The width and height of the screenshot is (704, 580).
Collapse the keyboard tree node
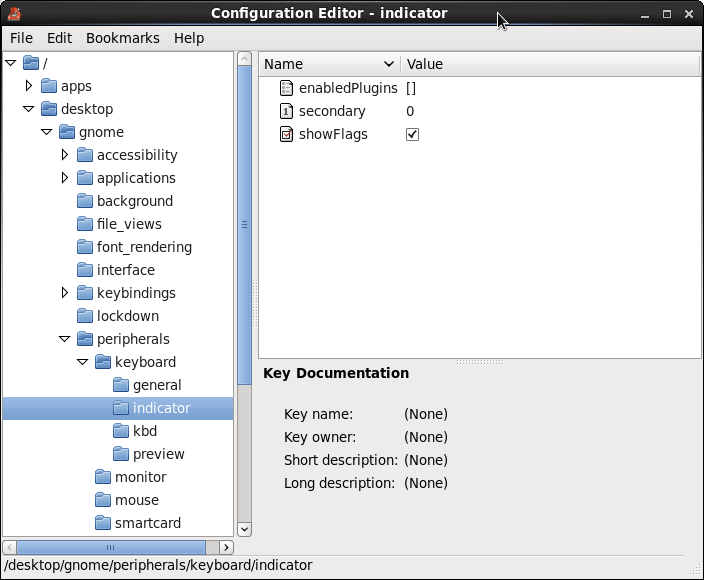83,362
